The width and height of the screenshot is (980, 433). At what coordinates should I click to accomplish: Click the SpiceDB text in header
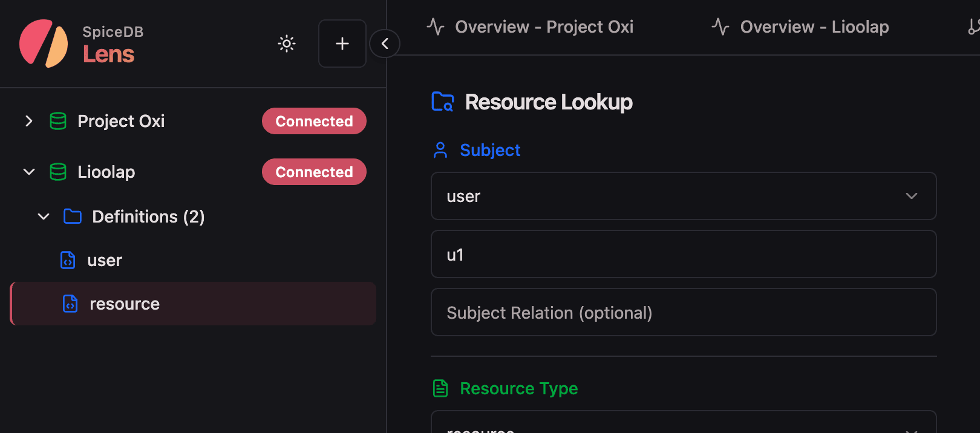113,32
